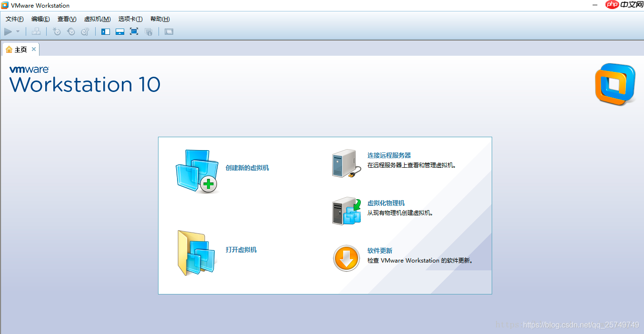Click the house icon on 主页 tab

9,50
